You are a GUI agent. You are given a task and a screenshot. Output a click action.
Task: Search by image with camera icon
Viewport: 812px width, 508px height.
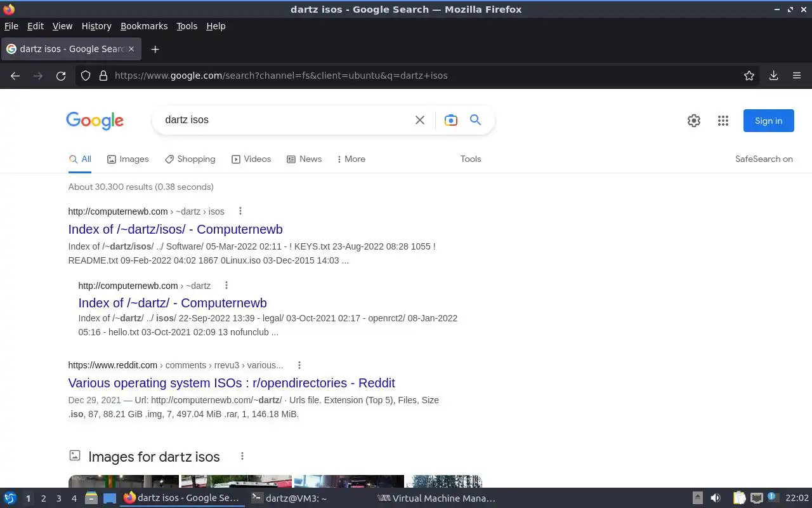pyautogui.click(x=451, y=120)
